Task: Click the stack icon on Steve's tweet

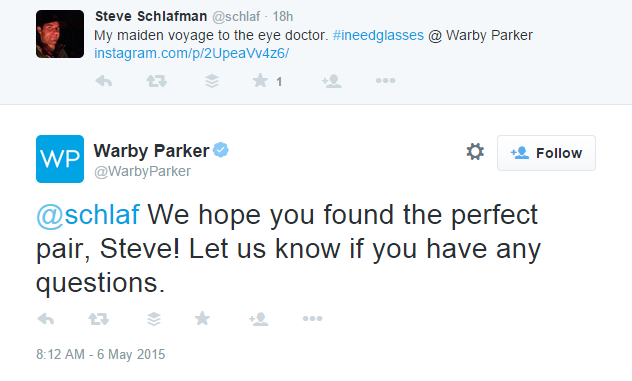Action: coord(212,81)
